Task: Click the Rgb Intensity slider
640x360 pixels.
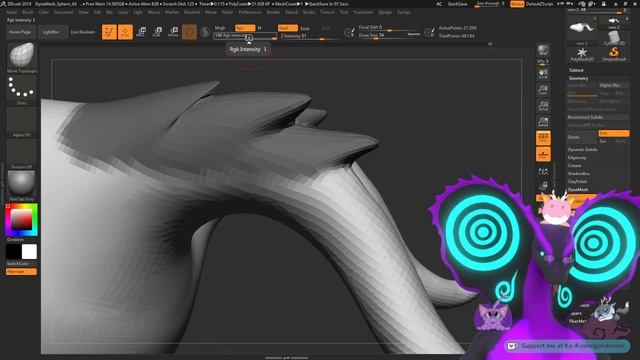Action: click(x=245, y=36)
